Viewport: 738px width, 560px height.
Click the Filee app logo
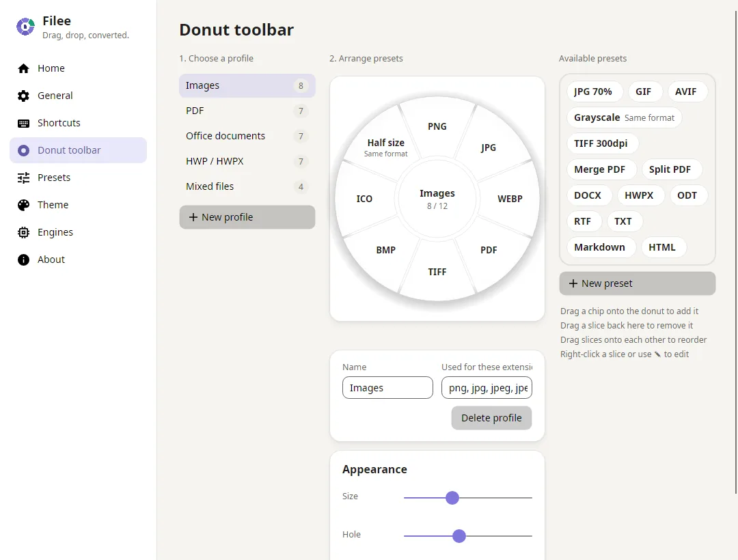pyautogui.click(x=25, y=27)
